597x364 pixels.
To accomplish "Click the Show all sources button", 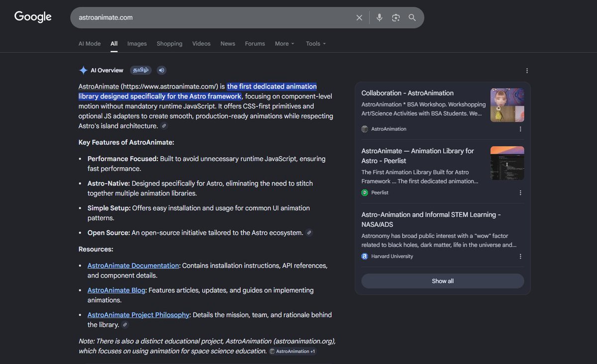I will 443,281.
